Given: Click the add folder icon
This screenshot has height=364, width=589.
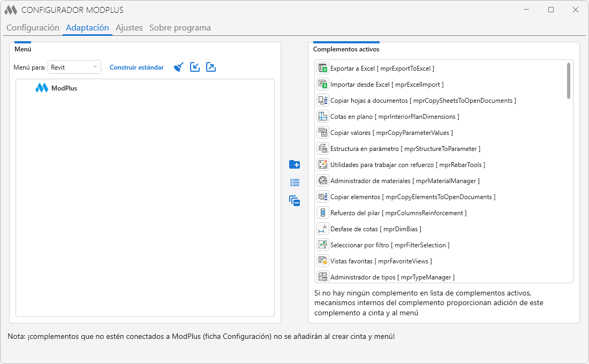Looking at the screenshot, I should (x=294, y=164).
